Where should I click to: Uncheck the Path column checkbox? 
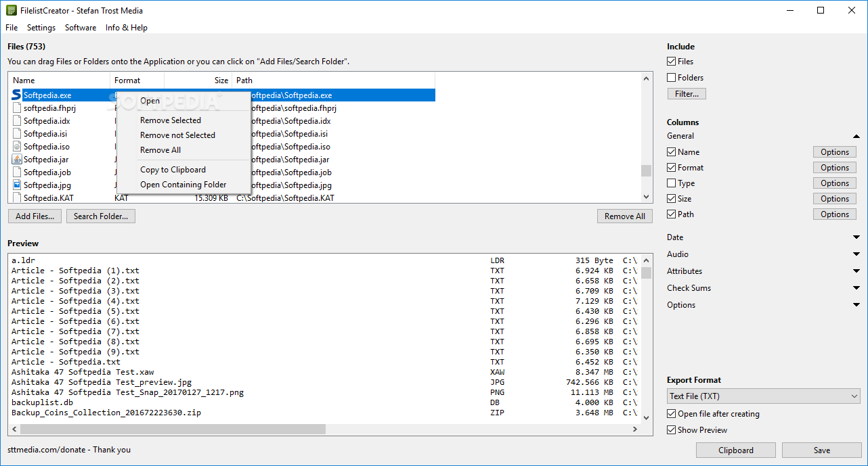[x=672, y=214]
